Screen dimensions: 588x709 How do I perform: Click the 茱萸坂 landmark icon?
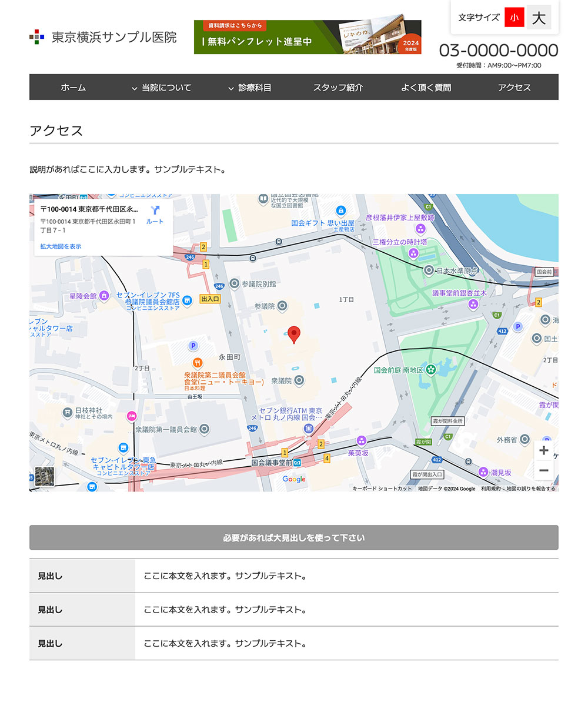[362, 441]
